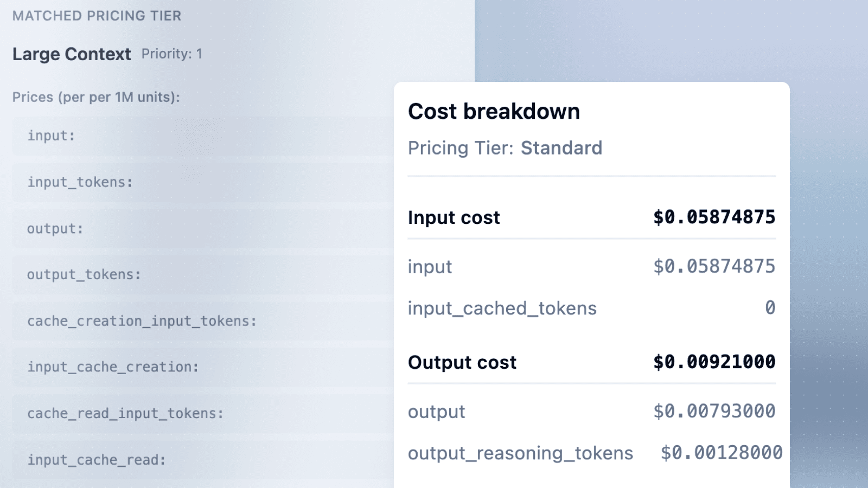Click the output price value $0.00793000

(x=714, y=412)
